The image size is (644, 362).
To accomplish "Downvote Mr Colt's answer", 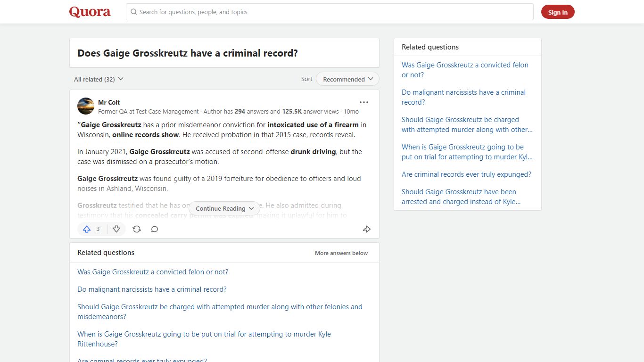I will 116,229.
